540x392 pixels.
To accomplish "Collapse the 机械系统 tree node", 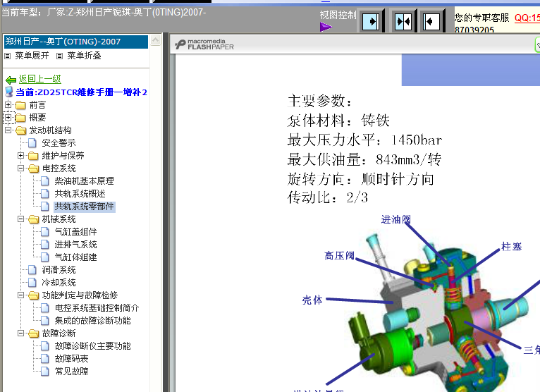I will pos(21,219).
